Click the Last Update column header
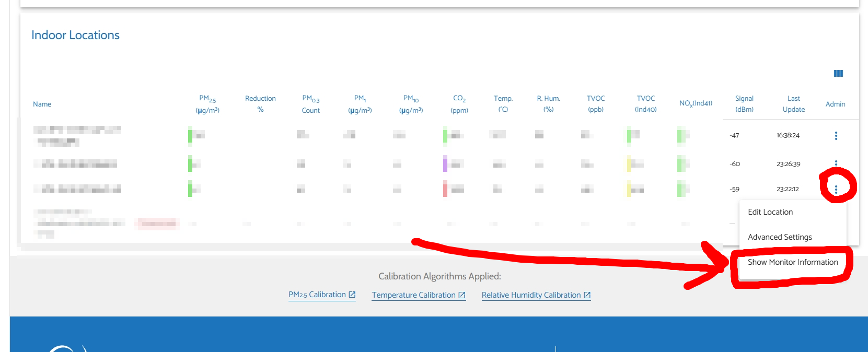This screenshot has height=352, width=868. tap(793, 104)
